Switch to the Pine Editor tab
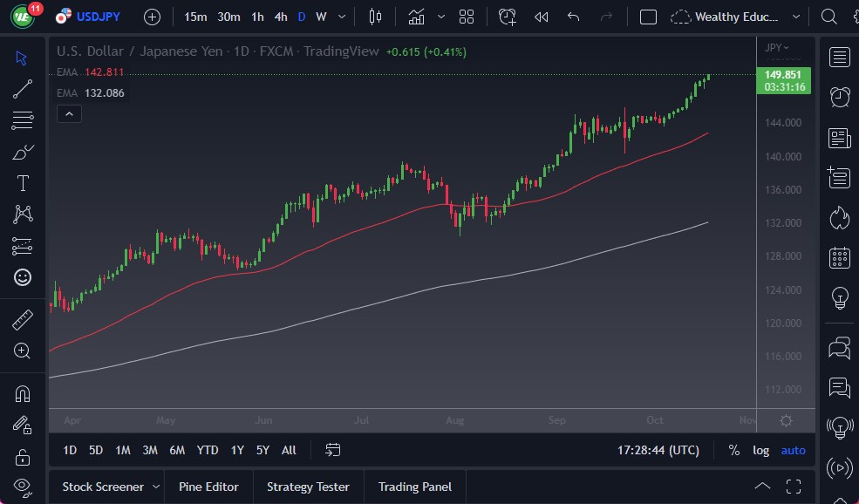This screenshot has height=504, width=859. (208, 487)
